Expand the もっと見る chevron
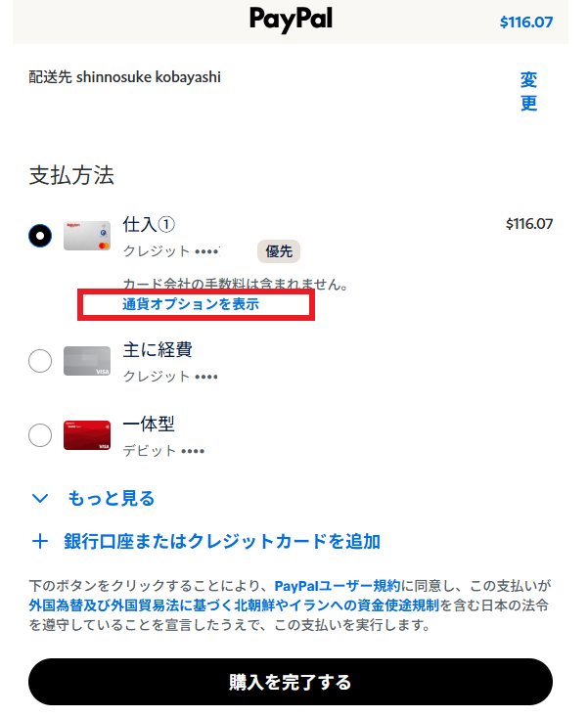The height and width of the screenshot is (717, 588). click(40, 499)
